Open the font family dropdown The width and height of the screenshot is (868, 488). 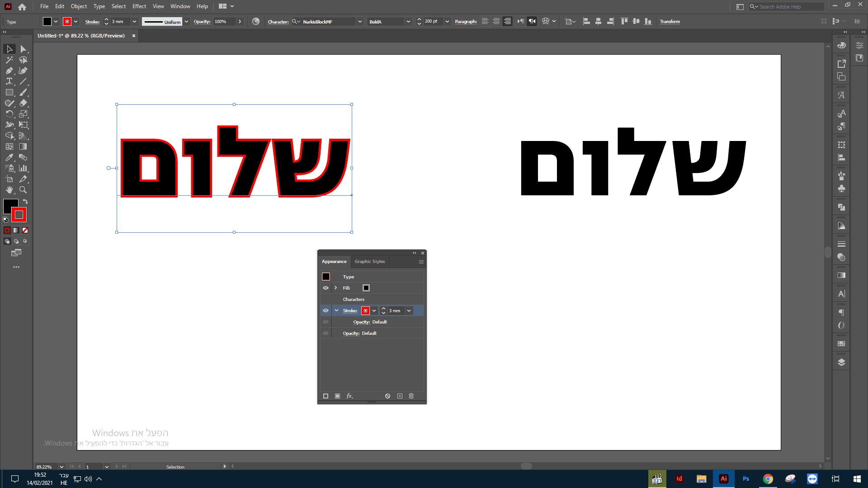(x=360, y=22)
